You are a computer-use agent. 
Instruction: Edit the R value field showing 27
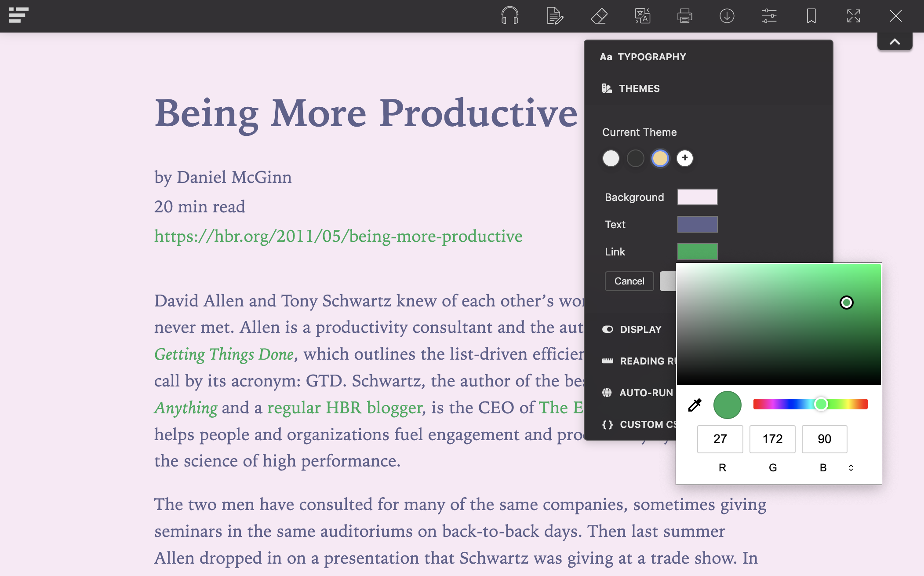[x=720, y=439]
